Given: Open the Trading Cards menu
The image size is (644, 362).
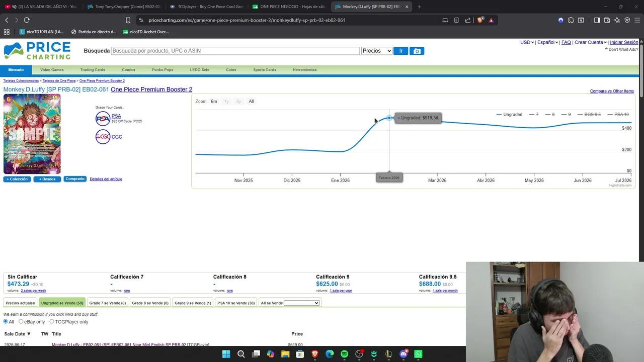Looking at the screenshot, I should [x=93, y=70].
